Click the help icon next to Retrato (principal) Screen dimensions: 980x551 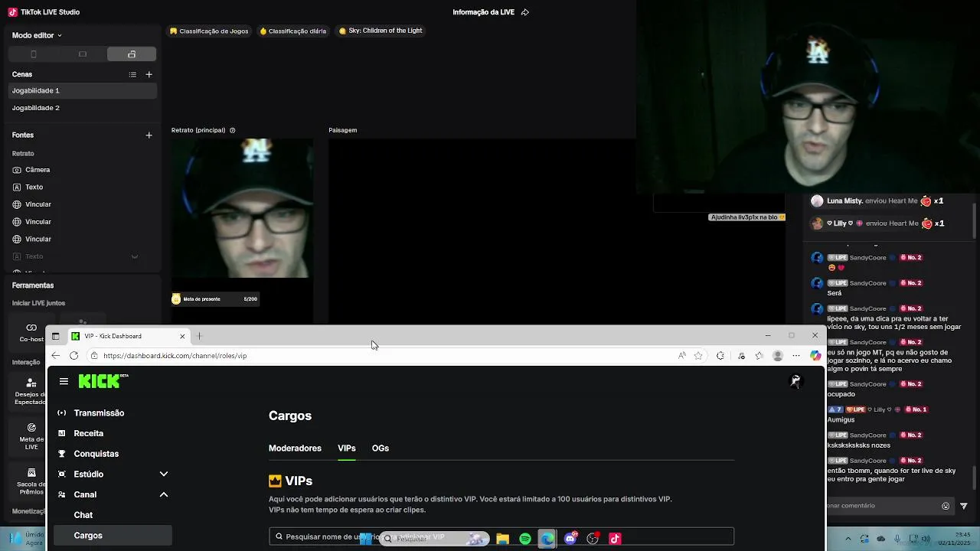click(x=233, y=130)
